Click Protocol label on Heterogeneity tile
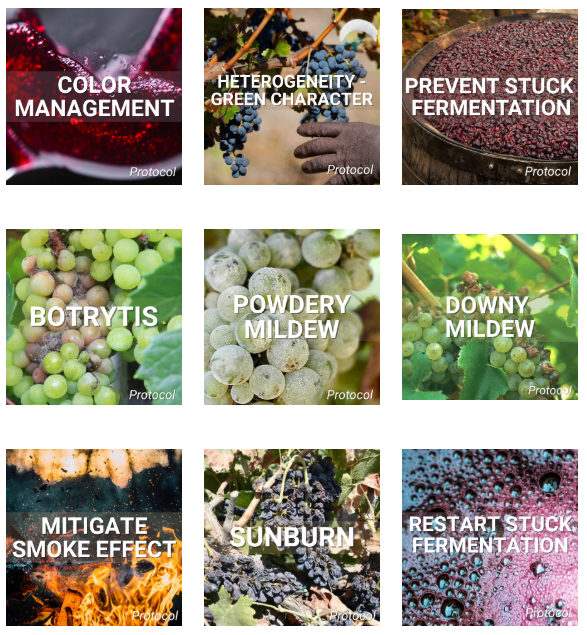The image size is (587, 635). click(x=350, y=170)
